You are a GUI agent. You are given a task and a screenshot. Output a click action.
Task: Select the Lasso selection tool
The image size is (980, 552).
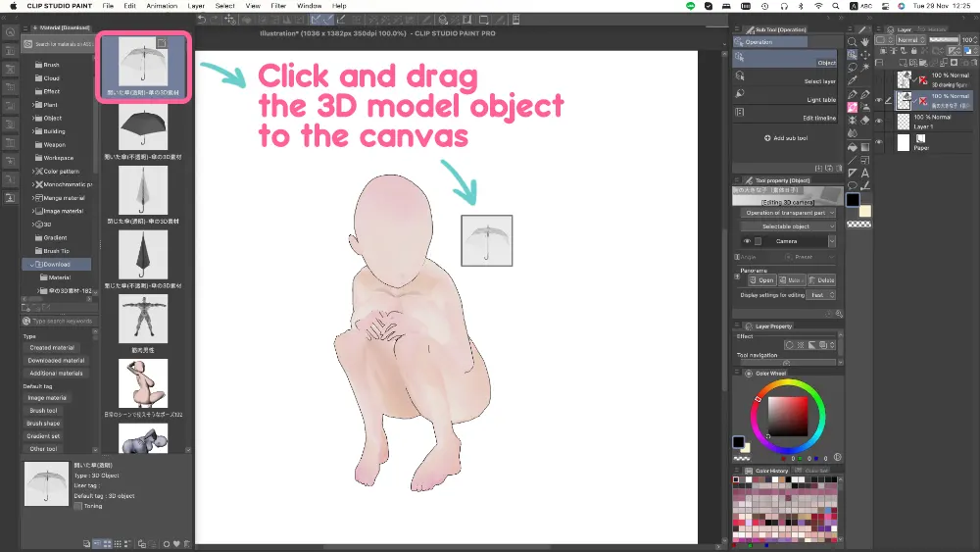852,67
